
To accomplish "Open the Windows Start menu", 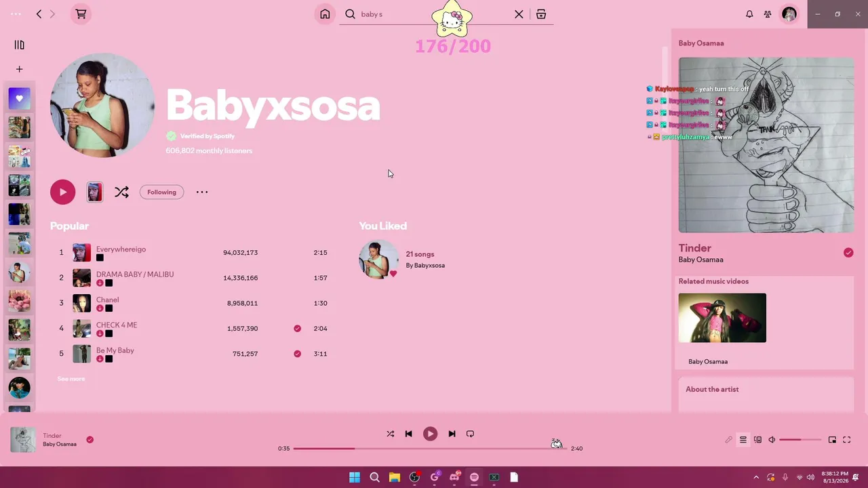I will tap(355, 477).
